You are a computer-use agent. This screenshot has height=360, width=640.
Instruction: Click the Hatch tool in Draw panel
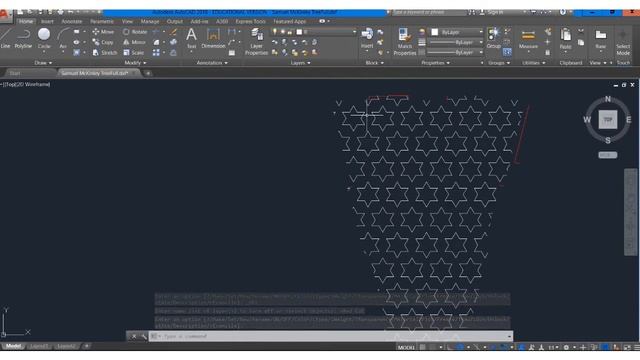click(77, 53)
